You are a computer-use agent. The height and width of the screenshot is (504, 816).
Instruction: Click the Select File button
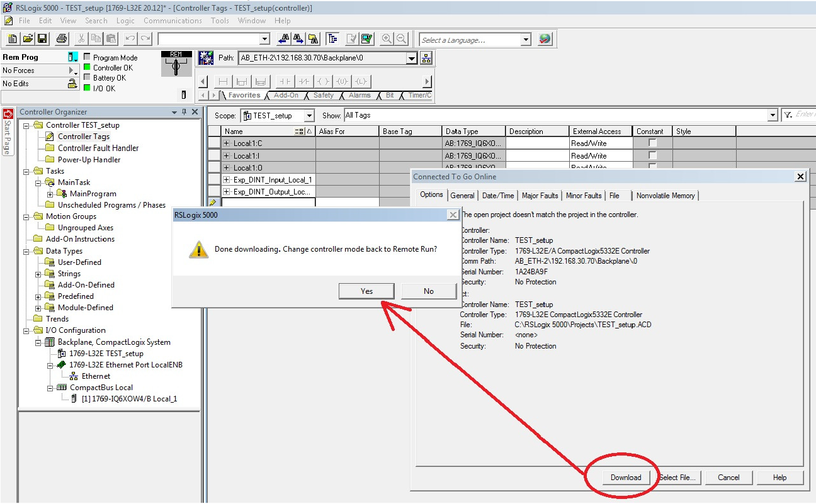677,478
